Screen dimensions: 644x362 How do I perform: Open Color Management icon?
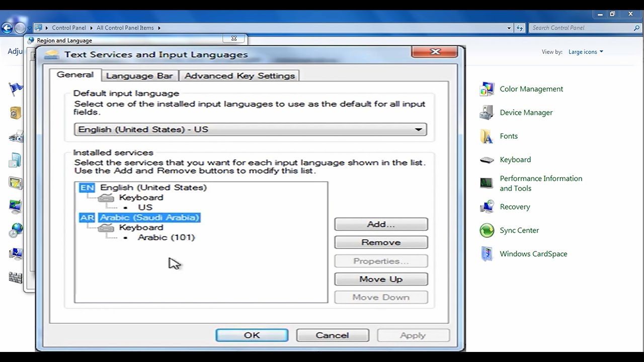487,89
